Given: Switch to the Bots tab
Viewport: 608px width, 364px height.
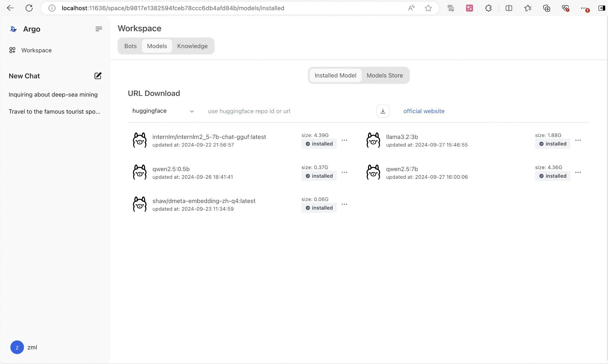Looking at the screenshot, I should coord(130,46).
